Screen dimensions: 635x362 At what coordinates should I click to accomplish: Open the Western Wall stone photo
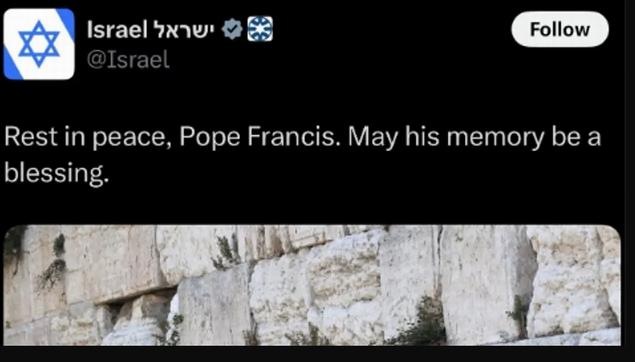tap(312, 285)
